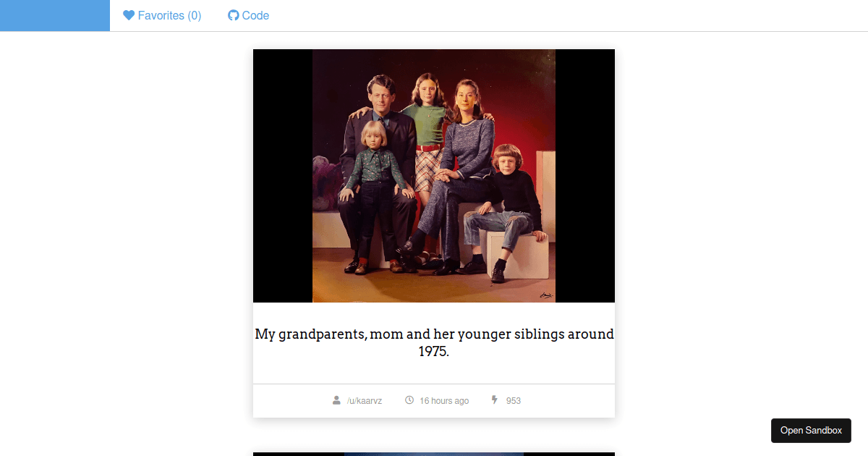Click the black bar right of the photo

tap(585, 176)
